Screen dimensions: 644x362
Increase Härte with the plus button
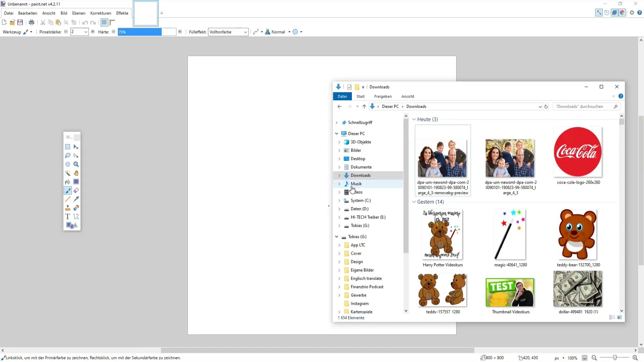[x=180, y=32]
